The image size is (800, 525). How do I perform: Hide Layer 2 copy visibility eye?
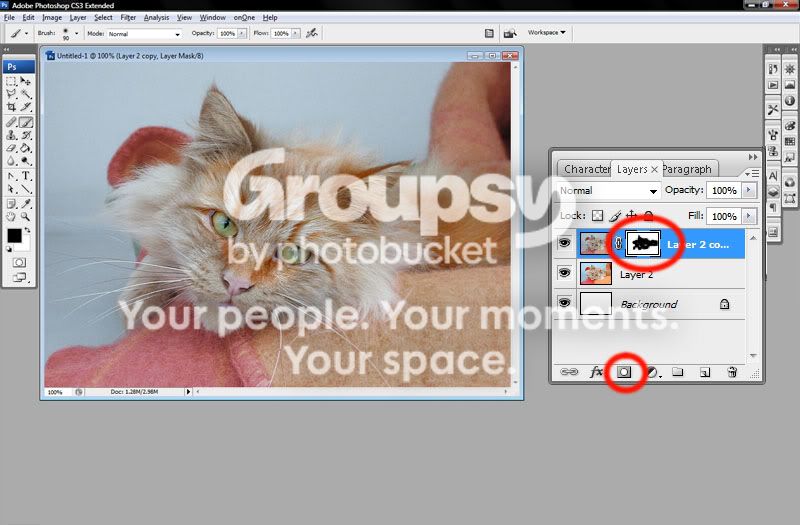tap(564, 243)
